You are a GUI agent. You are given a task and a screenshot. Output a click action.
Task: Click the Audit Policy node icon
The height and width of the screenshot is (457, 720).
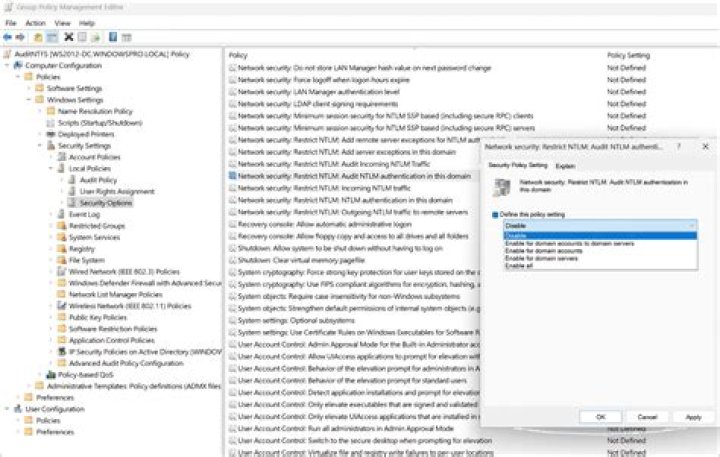(73, 180)
